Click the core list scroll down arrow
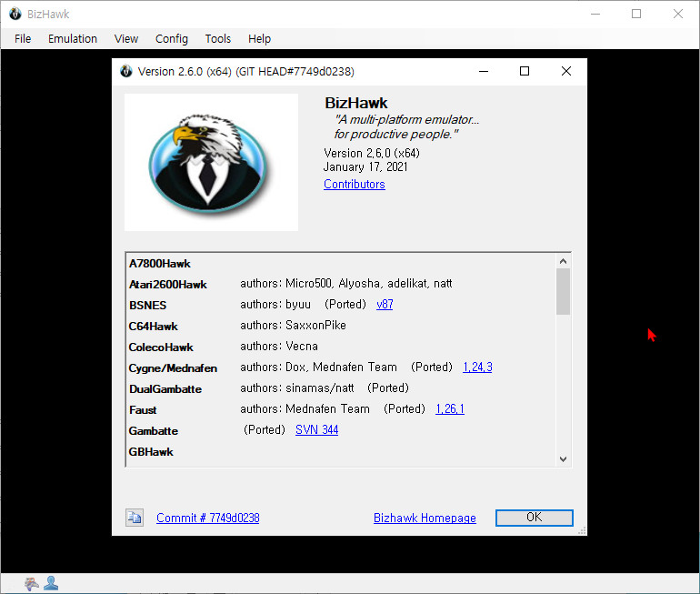 (x=563, y=459)
